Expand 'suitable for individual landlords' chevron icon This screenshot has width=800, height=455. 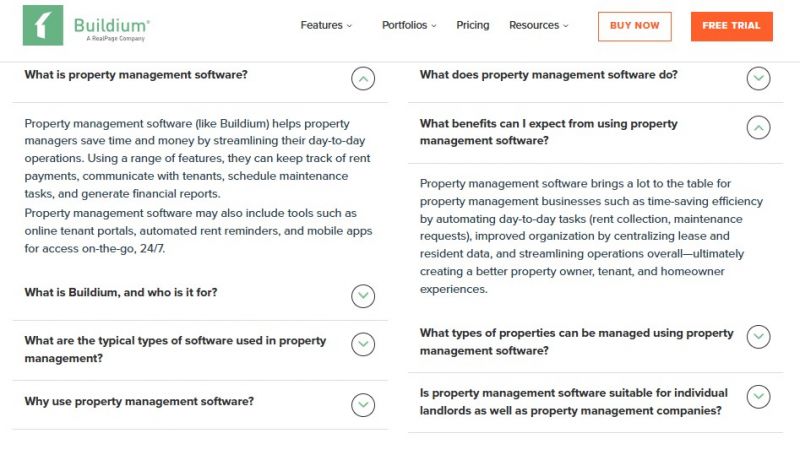coord(758,397)
